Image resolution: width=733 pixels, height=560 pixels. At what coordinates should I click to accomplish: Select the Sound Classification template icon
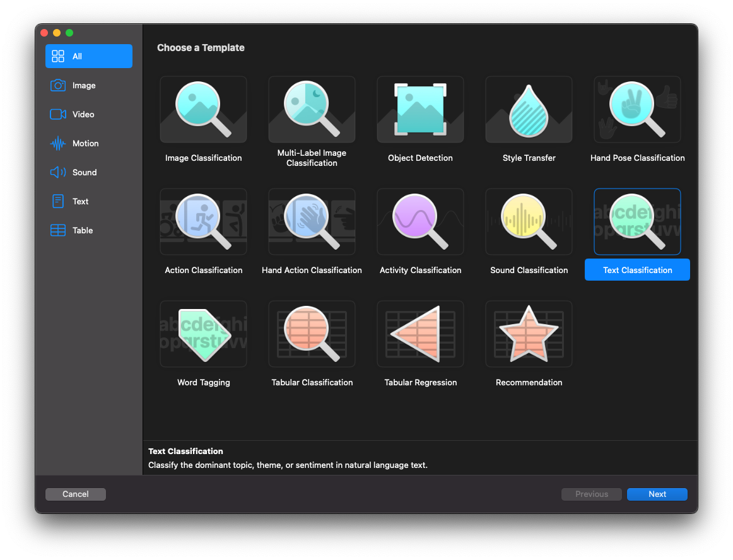tap(529, 222)
